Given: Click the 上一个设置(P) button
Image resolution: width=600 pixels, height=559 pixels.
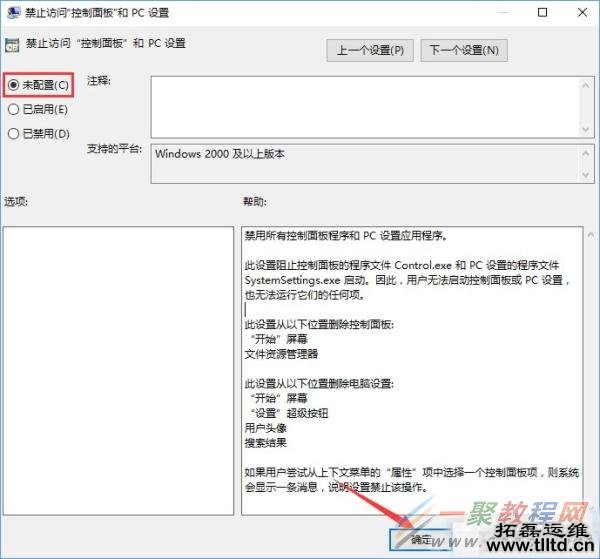Looking at the screenshot, I should coord(370,50).
